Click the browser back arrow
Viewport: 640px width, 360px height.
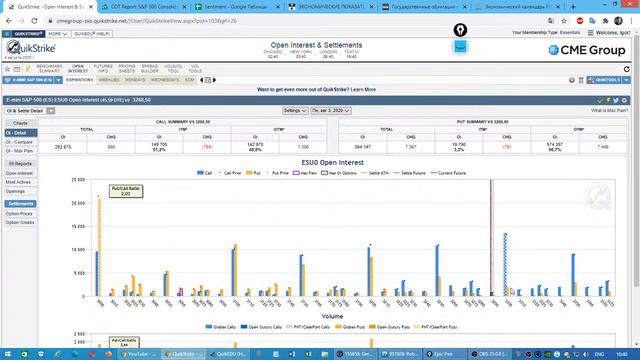click(9, 21)
